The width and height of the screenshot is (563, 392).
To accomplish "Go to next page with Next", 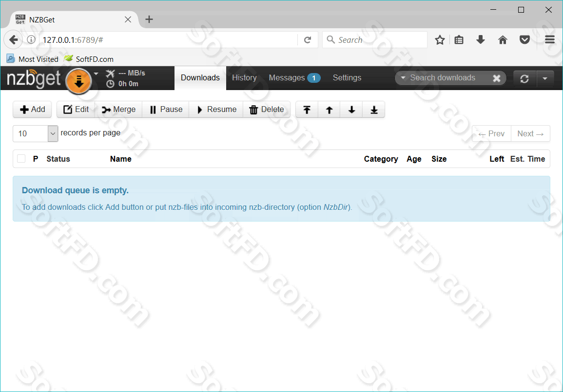I will [531, 134].
